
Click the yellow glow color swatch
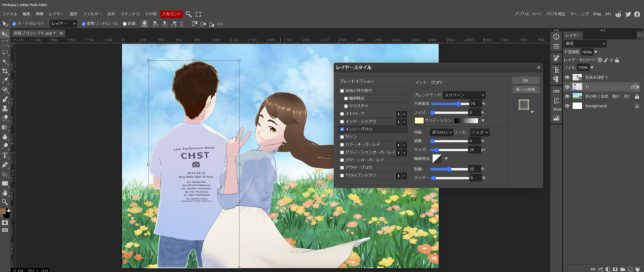coord(419,120)
